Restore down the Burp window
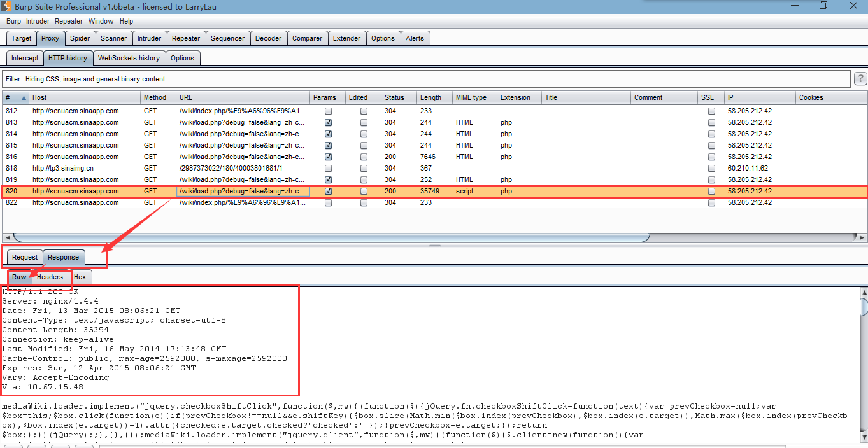The image size is (868, 448). (x=823, y=6)
